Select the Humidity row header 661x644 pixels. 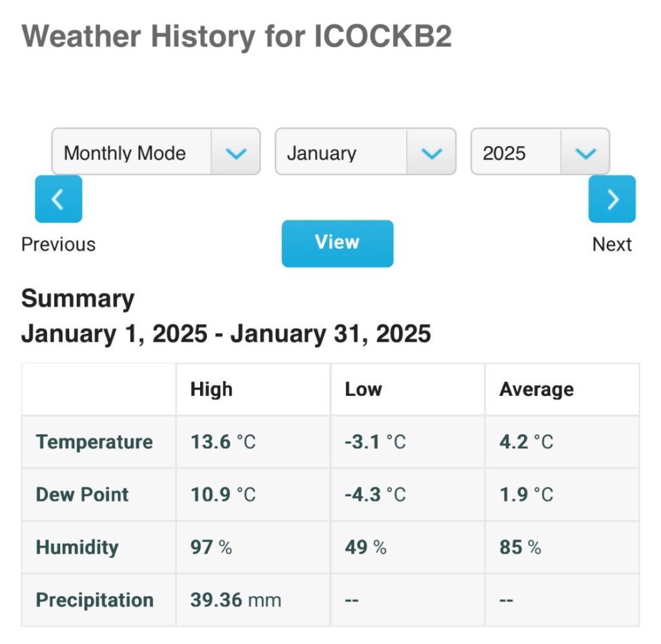click(x=77, y=547)
